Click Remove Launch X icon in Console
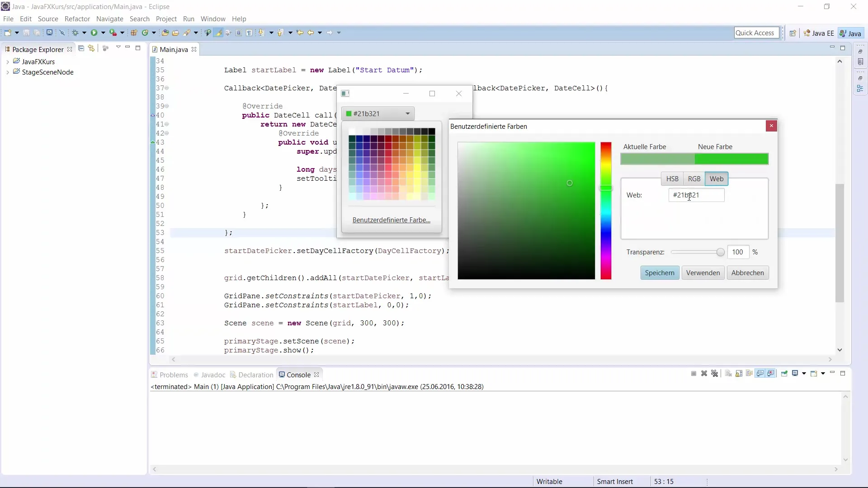Screen dimensions: 868x488 point(704,374)
